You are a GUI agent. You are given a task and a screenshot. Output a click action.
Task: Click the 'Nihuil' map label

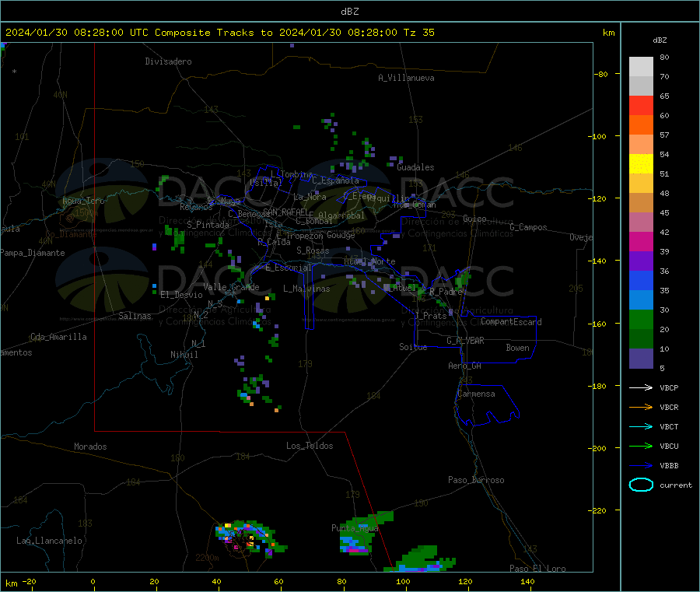184,355
